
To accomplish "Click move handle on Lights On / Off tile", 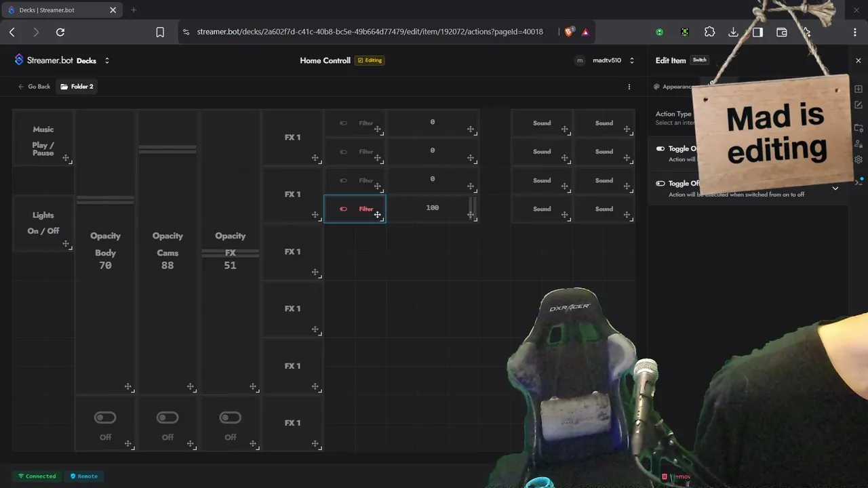I will (x=66, y=244).
